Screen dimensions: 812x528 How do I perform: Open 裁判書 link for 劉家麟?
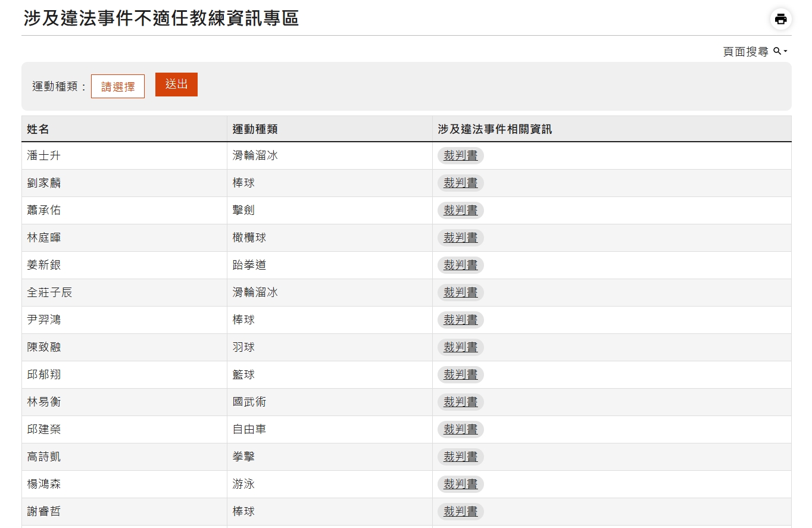pos(461,183)
